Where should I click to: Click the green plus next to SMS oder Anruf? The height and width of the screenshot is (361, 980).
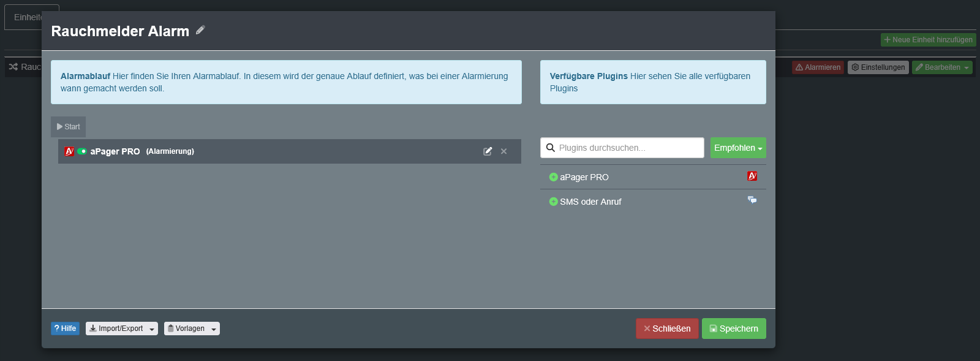click(554, 202)
